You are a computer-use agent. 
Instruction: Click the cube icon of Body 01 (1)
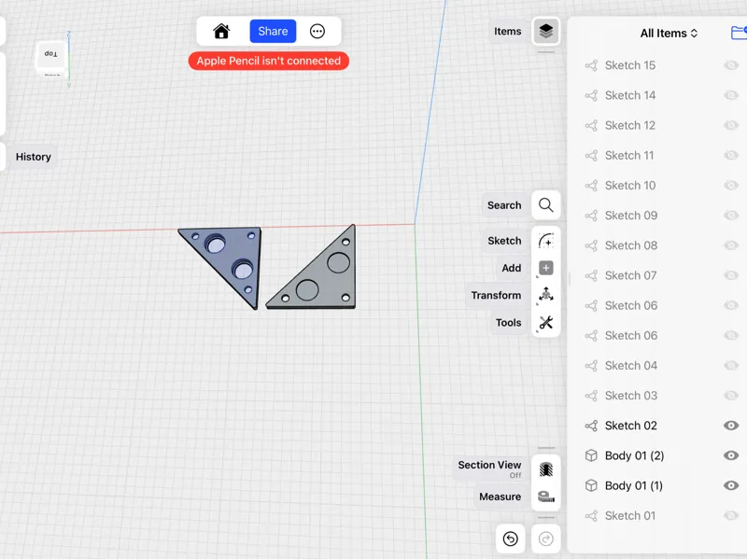591,485
